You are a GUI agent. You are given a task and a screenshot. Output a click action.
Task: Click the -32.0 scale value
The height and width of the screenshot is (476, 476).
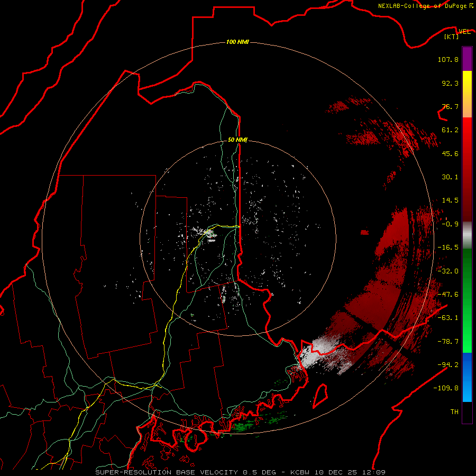[448, 271]
